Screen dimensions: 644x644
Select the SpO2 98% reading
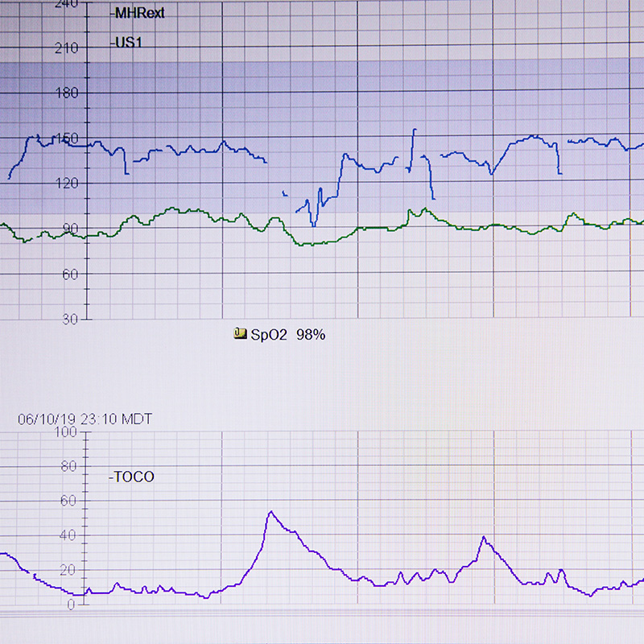pos(288,334)
